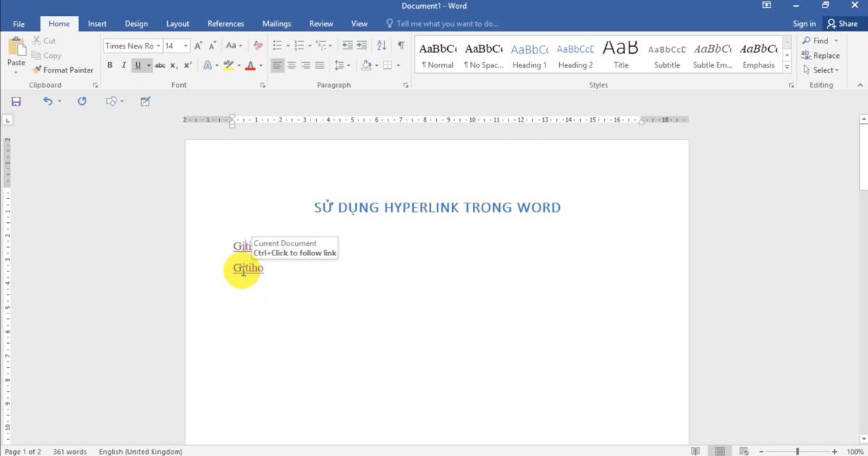Image resolution: width=868 pixels, height=456 pixels.
Task: Switch to Read Mode view
Action: [x=695, y=450]
